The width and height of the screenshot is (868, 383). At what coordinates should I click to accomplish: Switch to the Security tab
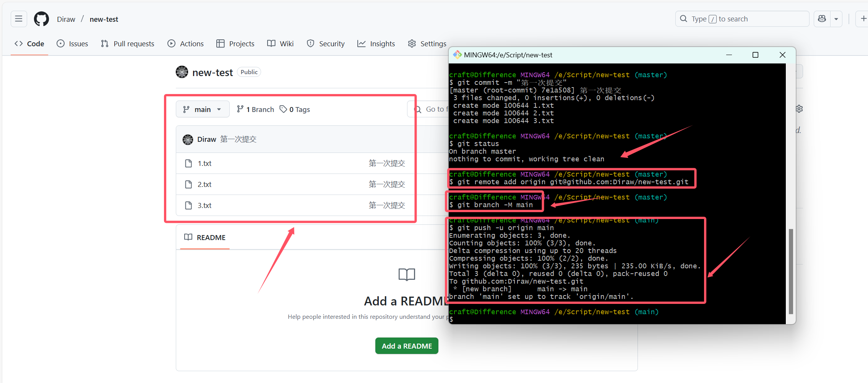326,44
